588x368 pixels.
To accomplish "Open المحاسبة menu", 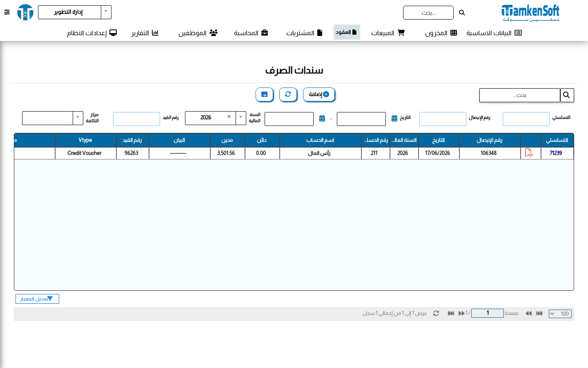I will tap(251, 33).
